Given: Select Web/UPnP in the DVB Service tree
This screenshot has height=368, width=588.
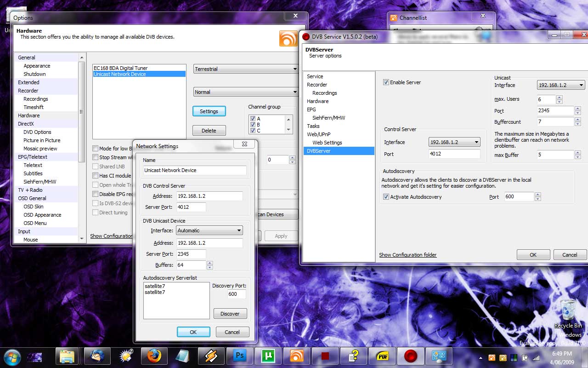Looking at the screenshot, I should click(x=318, y=134).
